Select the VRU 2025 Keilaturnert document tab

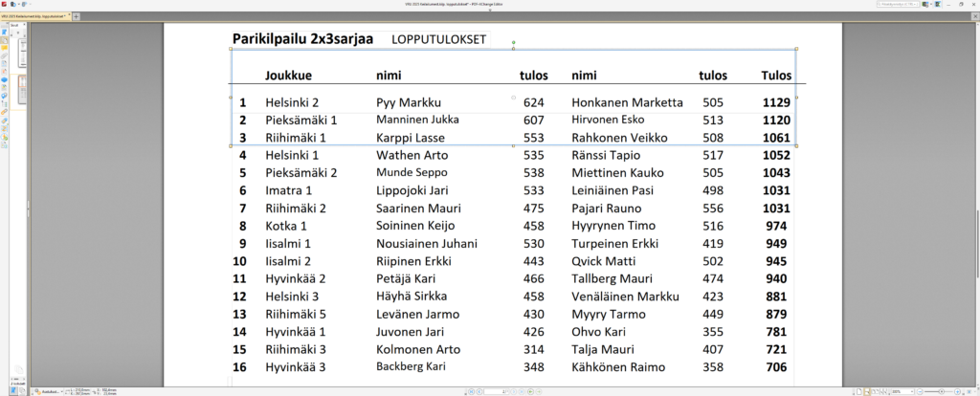coord(33,16)
